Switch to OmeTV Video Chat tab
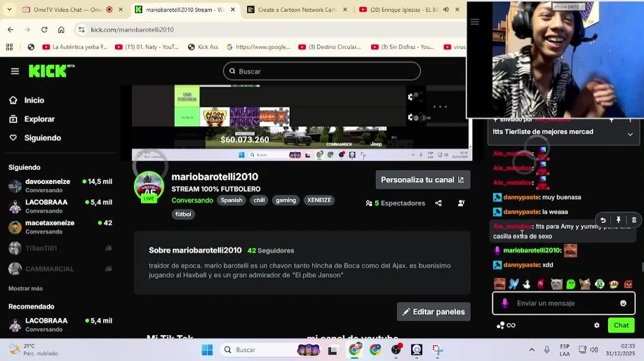The image size is (644, 361). pyautogui.click(x=70, y=10)
